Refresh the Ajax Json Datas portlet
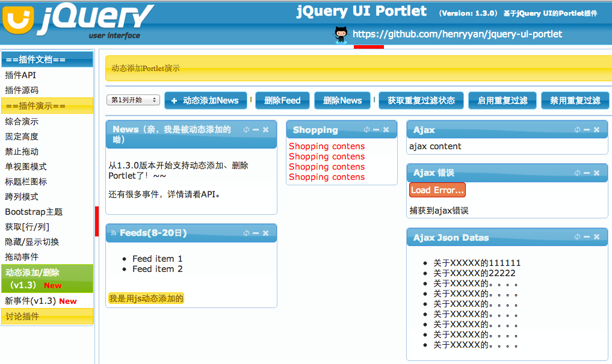Screen dimensions: 612x364 pyautogui.click(x=577, y=237)
